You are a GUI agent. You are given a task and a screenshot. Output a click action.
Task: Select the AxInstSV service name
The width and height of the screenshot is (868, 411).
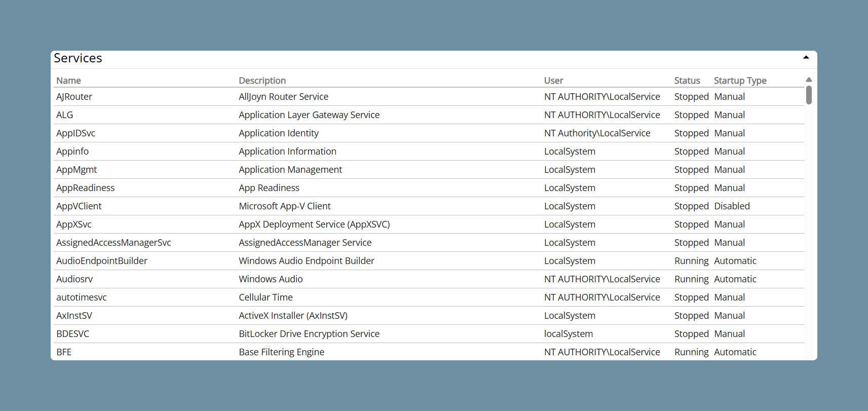pyautogui.click(x=74, y=316)
